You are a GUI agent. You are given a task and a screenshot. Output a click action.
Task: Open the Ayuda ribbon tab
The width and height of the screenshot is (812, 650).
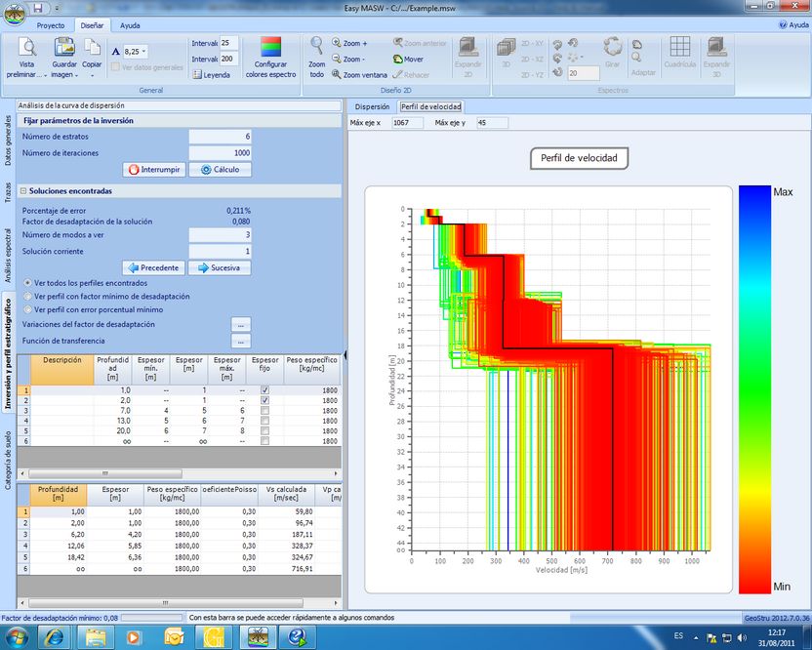click(130, 25)
